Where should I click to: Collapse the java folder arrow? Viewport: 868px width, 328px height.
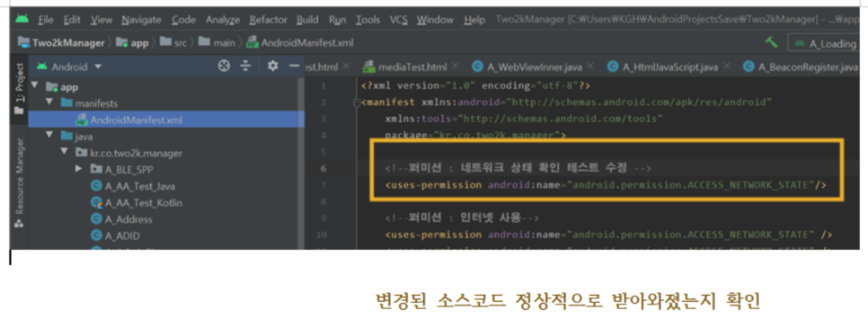point(49,136)
